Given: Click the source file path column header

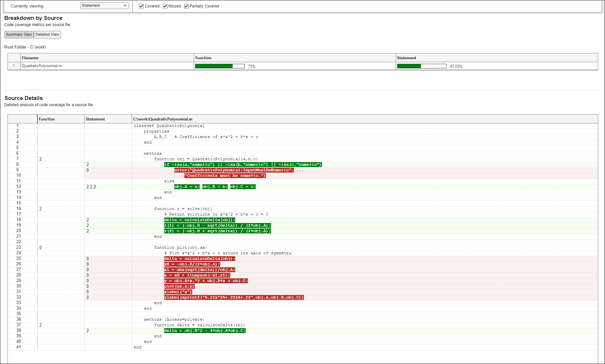Looking at the screenshot, I should [163, 119].
